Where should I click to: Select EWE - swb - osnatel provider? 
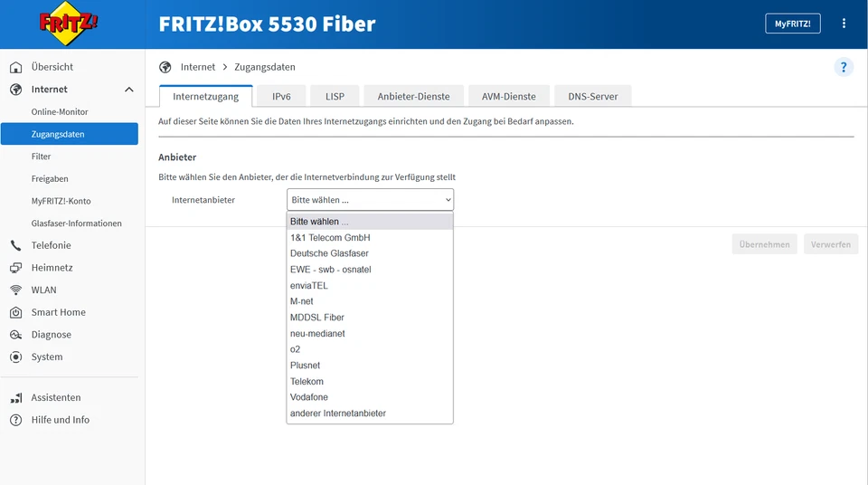[370, 270]
